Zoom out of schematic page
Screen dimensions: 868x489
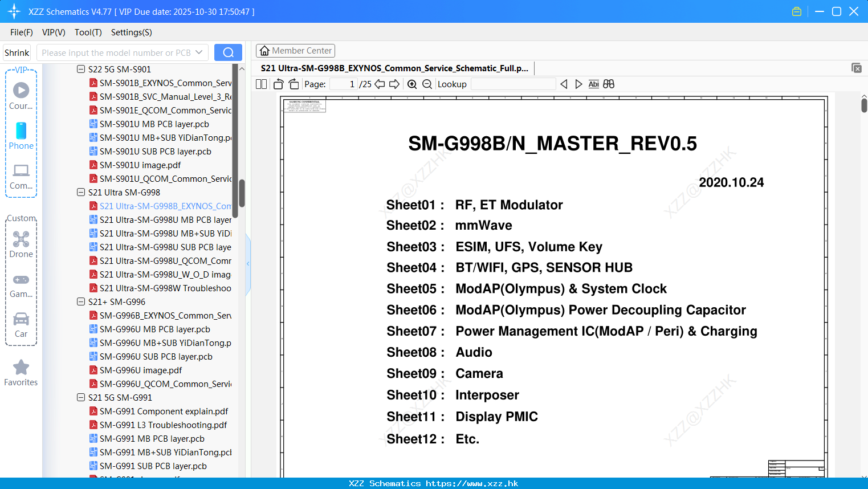[x=427, y=84]
